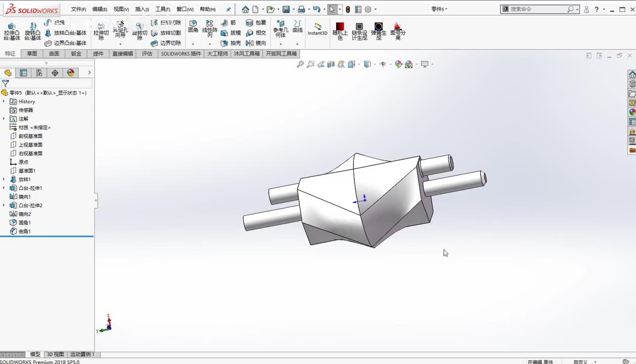This screenshot has width=636, height=364.
Task: Run the 随机上色 random color tool
Action: tap(340, 31)
